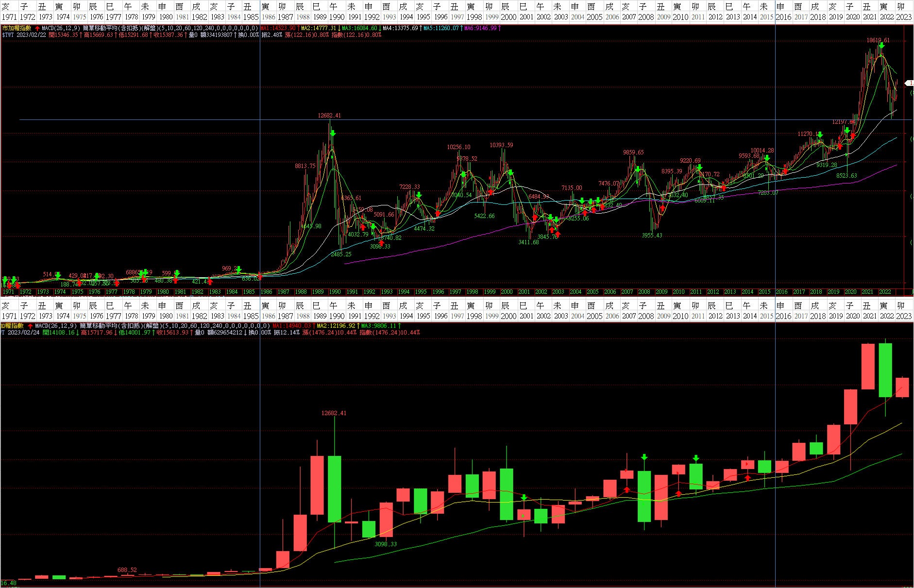Click the red arrow before MACD in the lower panel

[x=31, y=326]
